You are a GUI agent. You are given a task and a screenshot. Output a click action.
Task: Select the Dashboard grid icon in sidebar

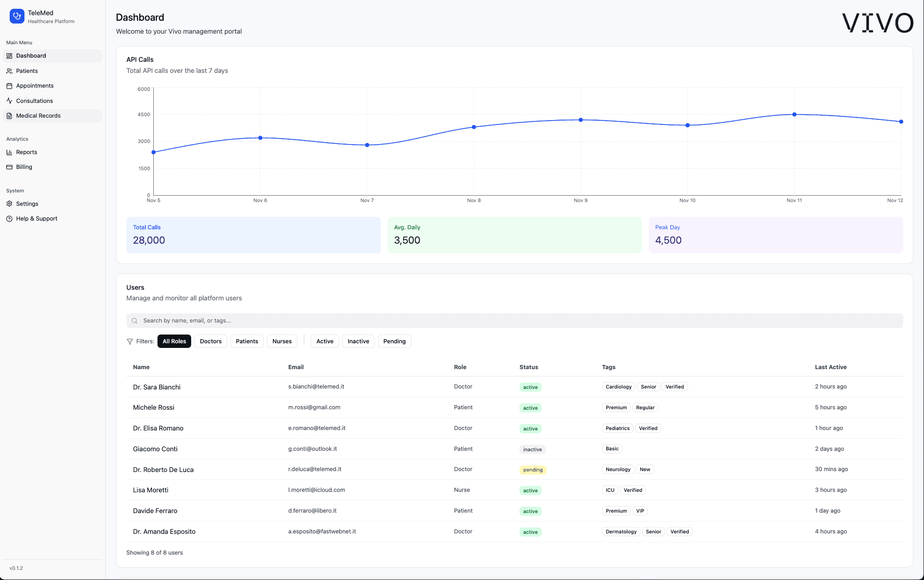coord(10,55)
